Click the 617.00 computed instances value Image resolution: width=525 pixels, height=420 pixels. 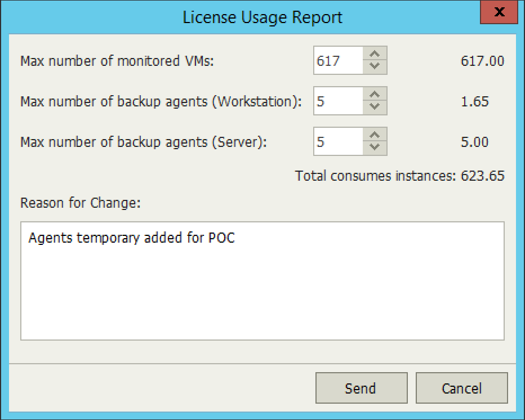coord(483,61)
